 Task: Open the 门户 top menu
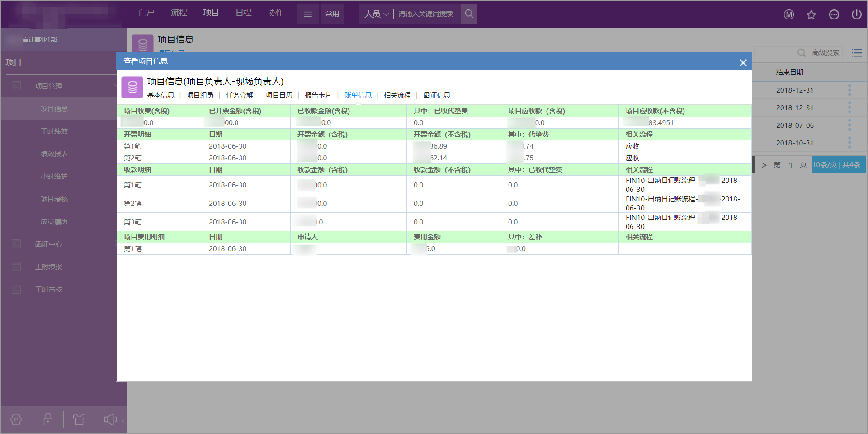pyautogui.click(x=146, y=13)
